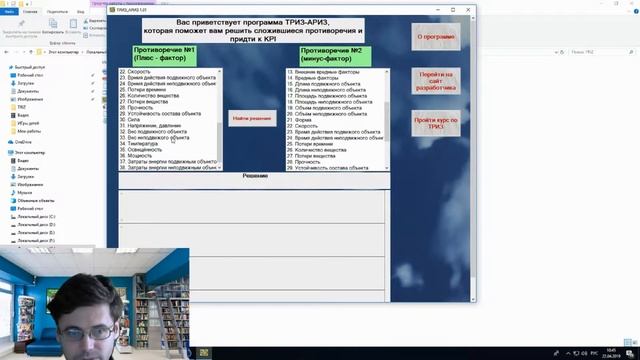Expand the Explorer address bar dropdown
640x360 pixels.
(556, 52)
